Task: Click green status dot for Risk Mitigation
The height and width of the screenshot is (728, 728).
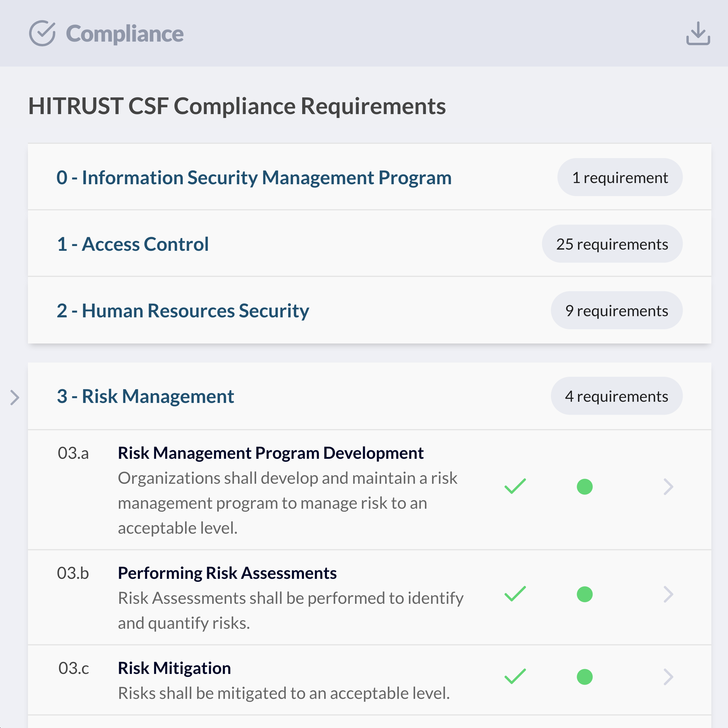Action: (x=584, y=677)
